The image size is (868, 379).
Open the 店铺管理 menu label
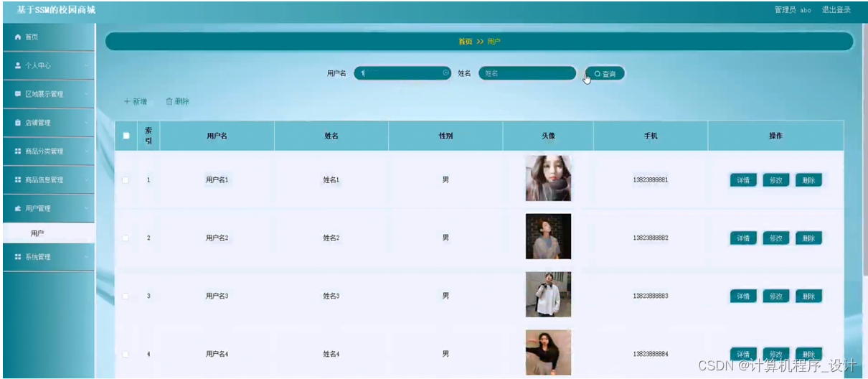click(x=38, y=123)
